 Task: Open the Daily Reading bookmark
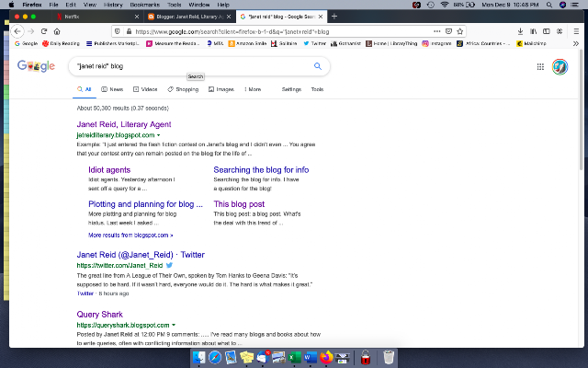pos(61,43)
